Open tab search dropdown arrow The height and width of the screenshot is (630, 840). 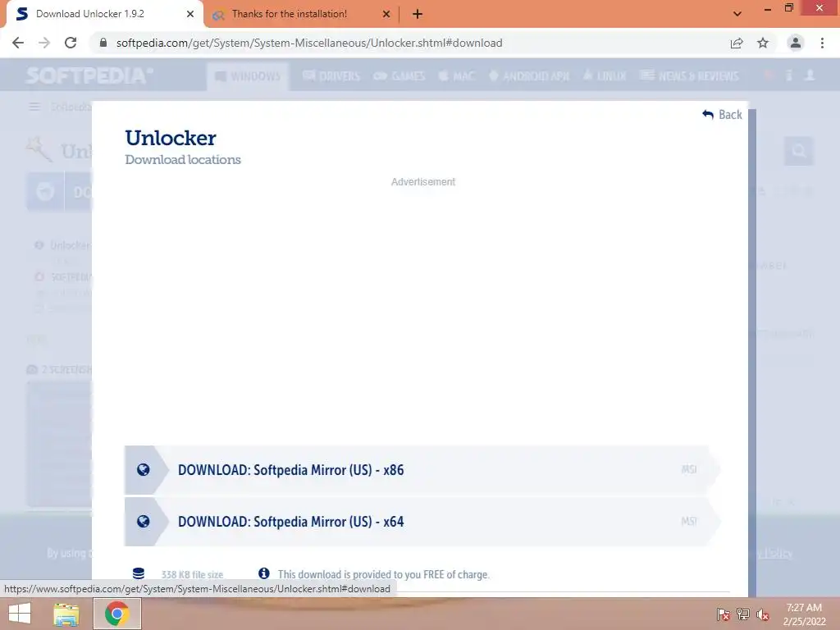tap(737, 14)
